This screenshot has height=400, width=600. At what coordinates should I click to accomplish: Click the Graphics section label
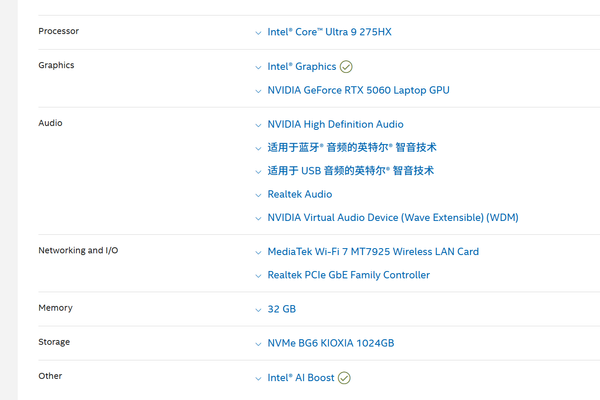tap(56, 65)
